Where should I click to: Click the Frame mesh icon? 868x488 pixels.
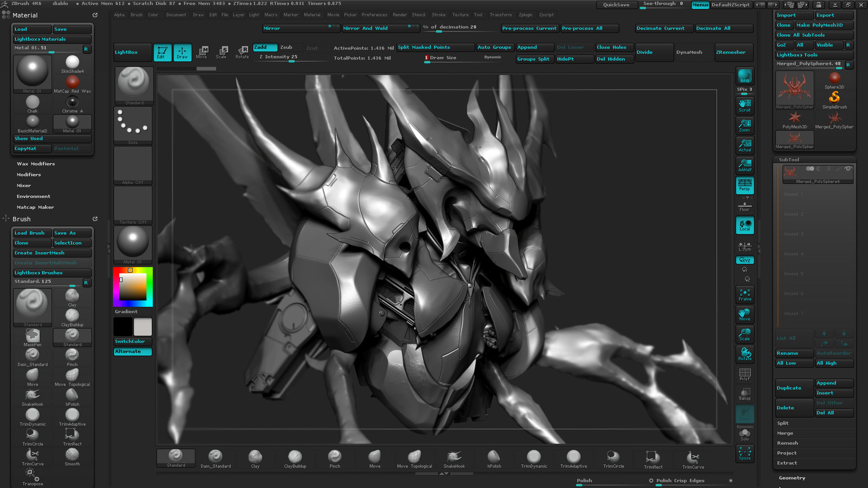[x=745, y=294]
